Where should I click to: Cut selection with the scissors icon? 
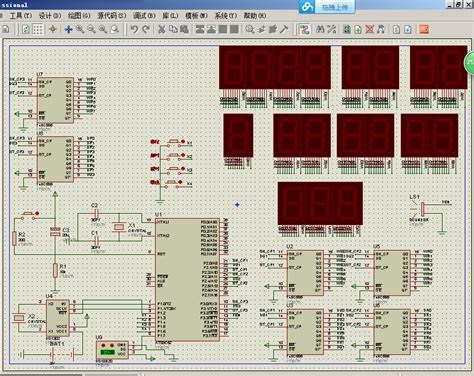coord(162,29)
